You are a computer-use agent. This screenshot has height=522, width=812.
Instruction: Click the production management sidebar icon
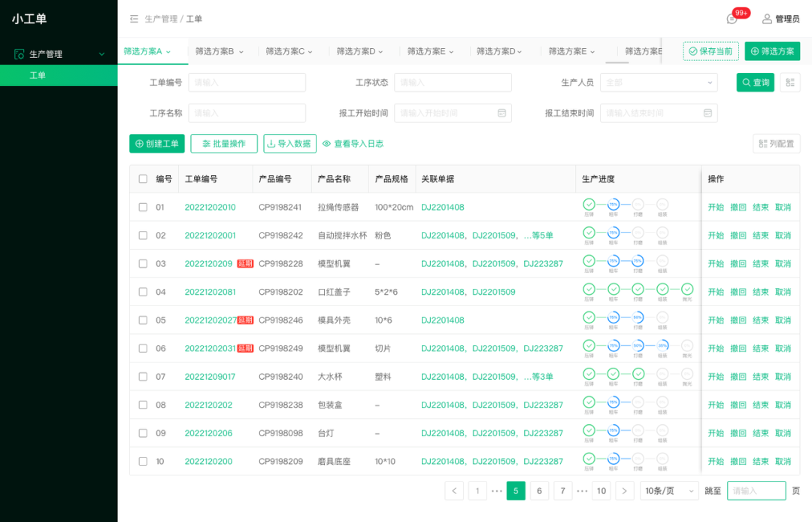pos(19,54)
